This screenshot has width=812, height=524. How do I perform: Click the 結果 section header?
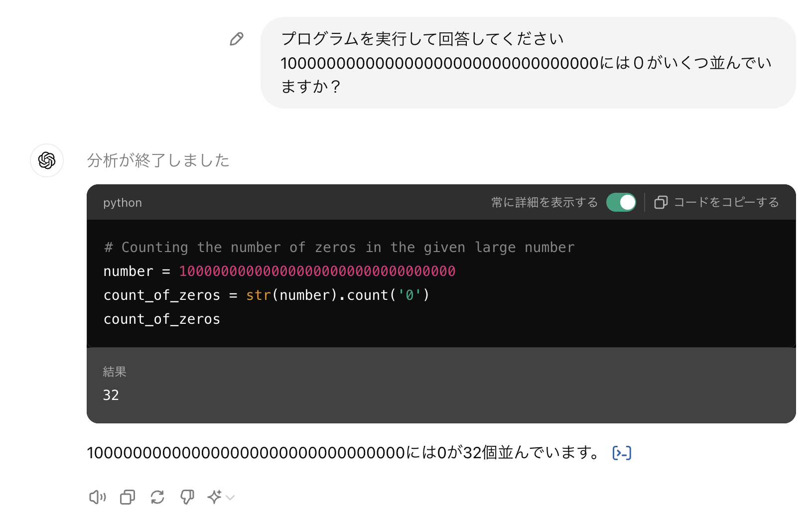[x=114, y=371]
